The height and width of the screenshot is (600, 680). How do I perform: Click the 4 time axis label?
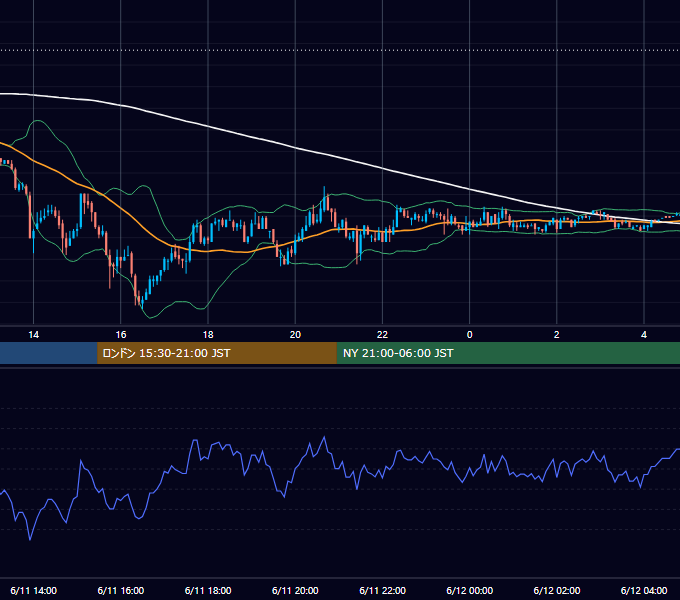tap(644, 335)
